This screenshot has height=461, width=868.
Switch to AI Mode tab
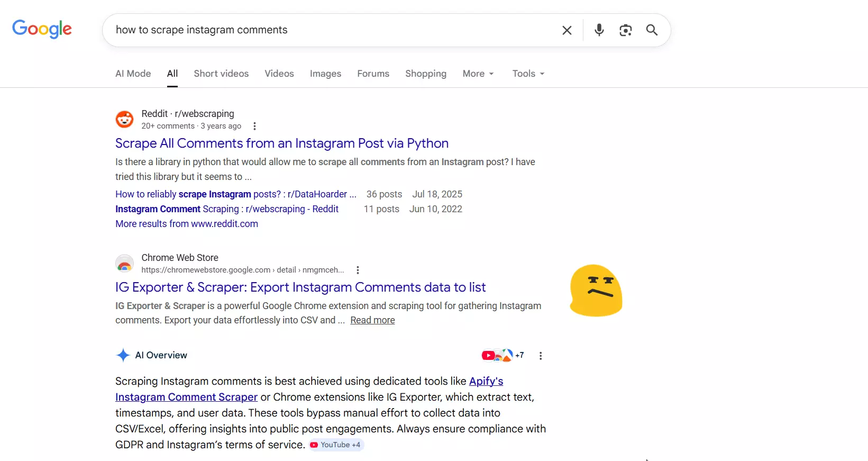coord(133,74)
